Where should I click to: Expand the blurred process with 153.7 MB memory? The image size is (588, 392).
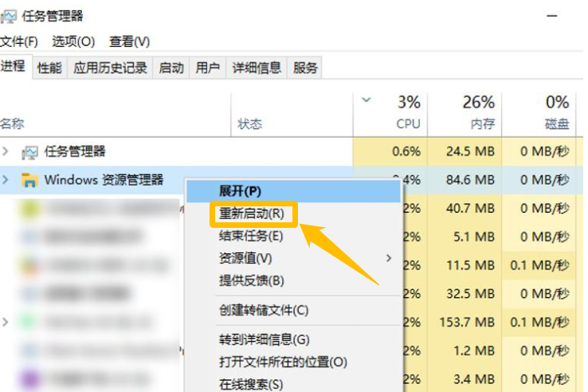point(6,322)
